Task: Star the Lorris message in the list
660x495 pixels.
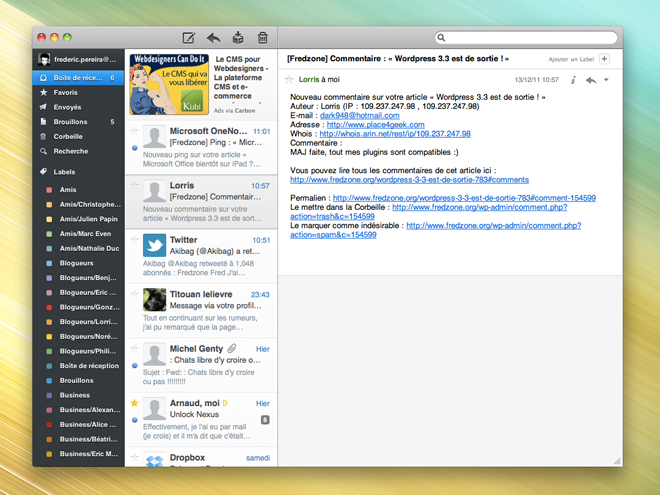Action: (135, 185)
